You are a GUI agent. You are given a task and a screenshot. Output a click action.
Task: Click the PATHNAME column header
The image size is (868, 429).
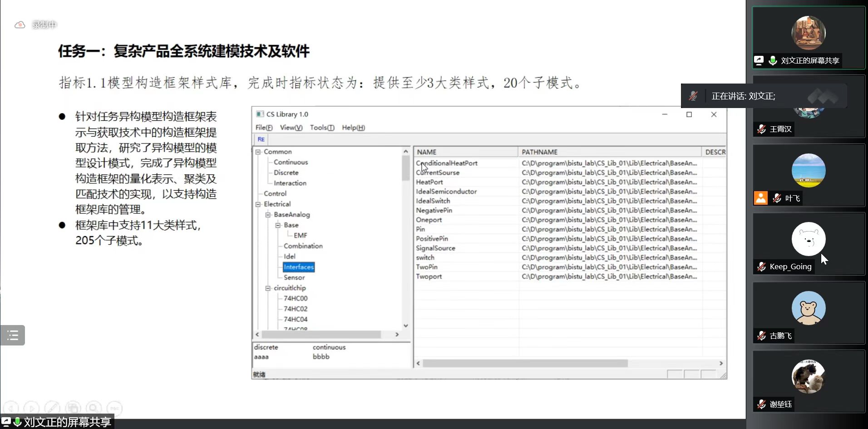coord(539,152)
